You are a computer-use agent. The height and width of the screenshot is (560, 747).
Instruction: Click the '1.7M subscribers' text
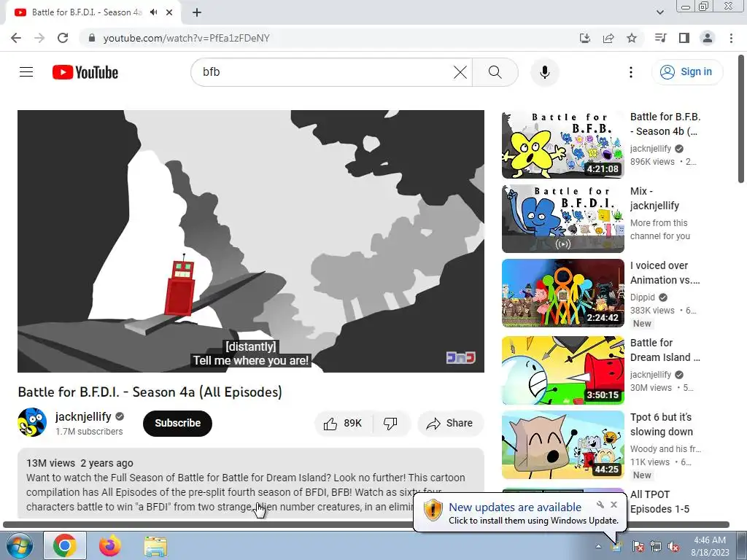pyautogui.click(x=89, y=432)
